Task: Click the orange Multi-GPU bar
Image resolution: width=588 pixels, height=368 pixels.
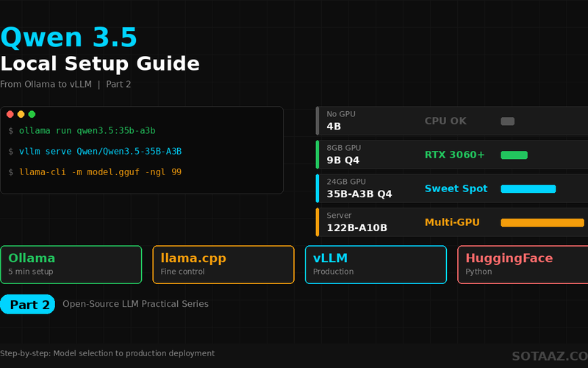Action: 542,223
